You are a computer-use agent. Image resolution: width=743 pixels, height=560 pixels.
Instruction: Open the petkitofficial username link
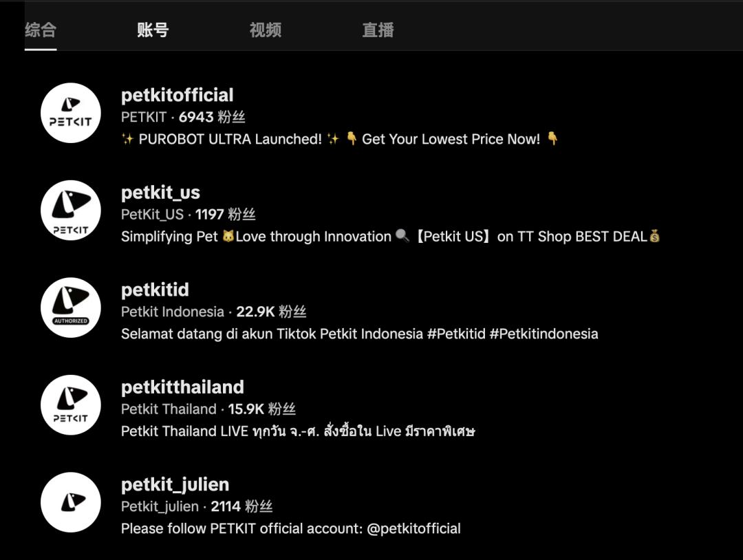coord(177,95)
